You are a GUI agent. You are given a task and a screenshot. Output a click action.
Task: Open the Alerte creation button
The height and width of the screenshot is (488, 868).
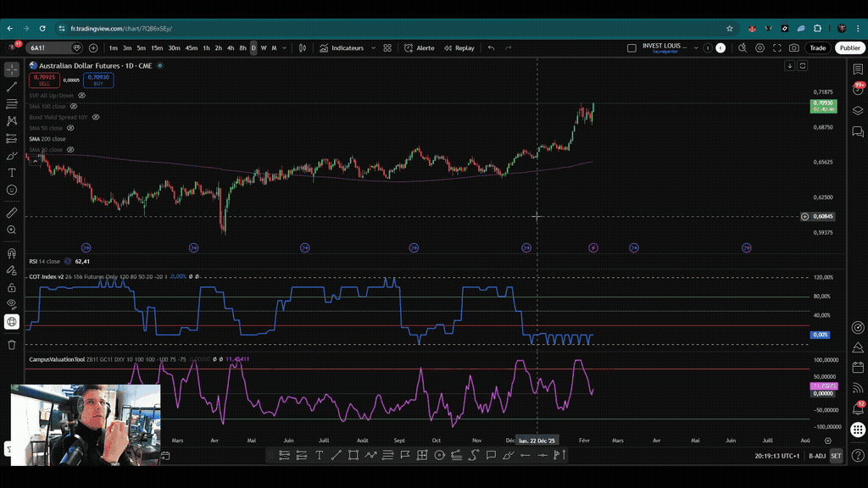click(419, 48)
